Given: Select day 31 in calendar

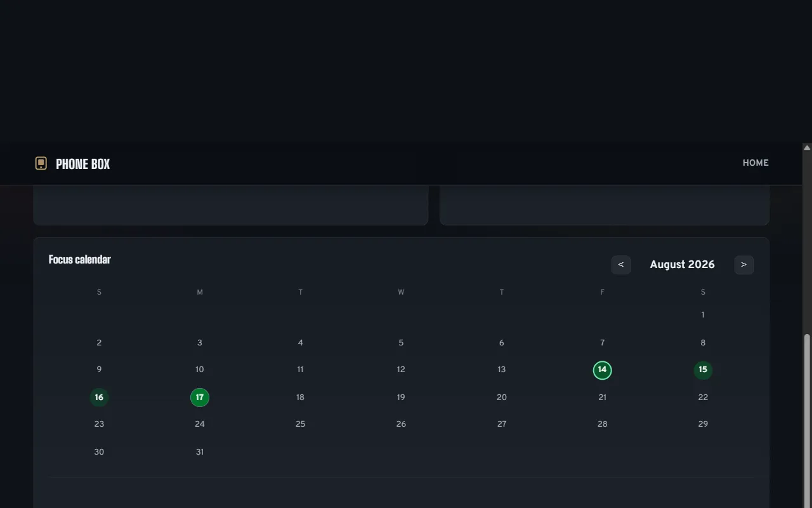Looking at the screenshot, I should point(200,452).
